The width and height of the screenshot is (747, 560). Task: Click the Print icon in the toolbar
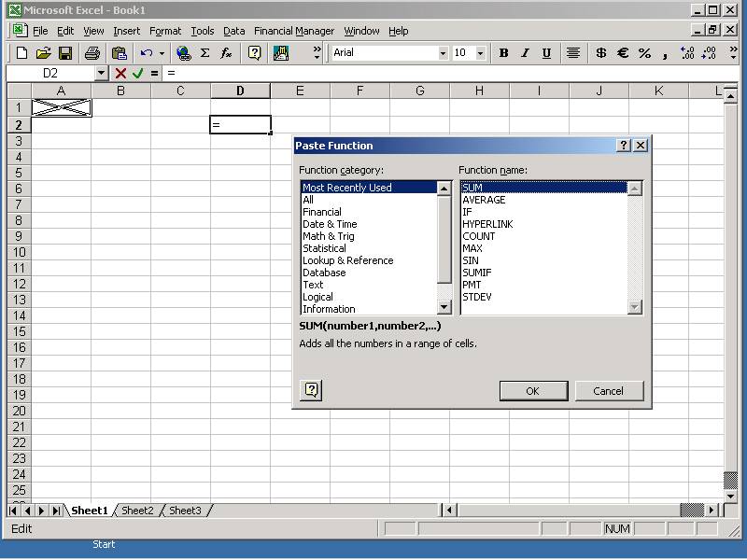[x=92, y=53]
